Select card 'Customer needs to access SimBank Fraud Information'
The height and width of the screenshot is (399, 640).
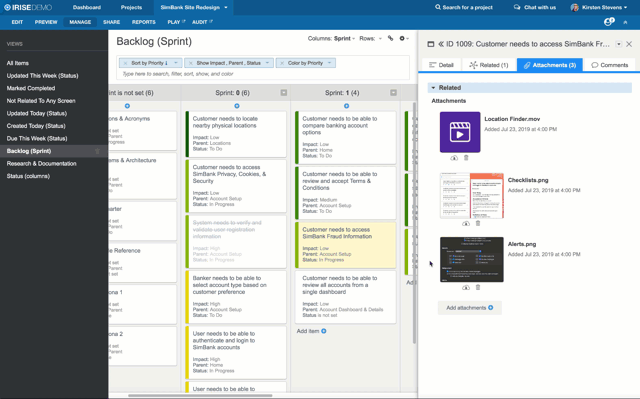click(345, 245)
